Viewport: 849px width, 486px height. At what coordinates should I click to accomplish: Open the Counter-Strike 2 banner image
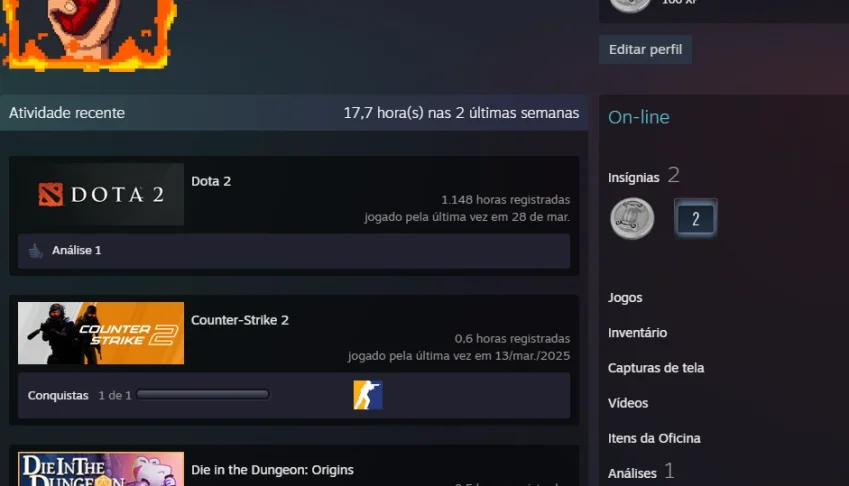101,333
